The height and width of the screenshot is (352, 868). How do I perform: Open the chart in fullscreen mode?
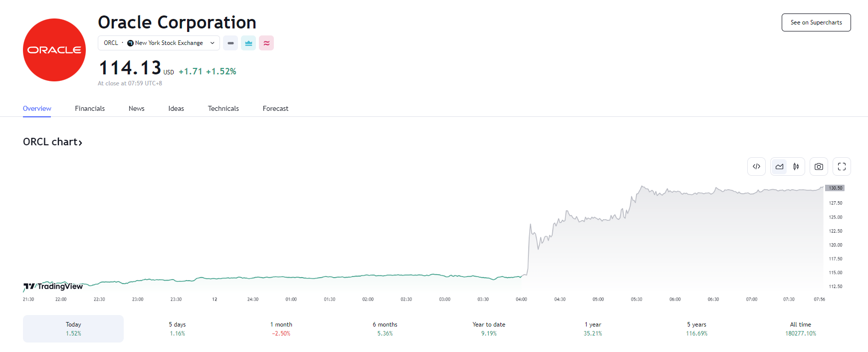coord(842,167)
